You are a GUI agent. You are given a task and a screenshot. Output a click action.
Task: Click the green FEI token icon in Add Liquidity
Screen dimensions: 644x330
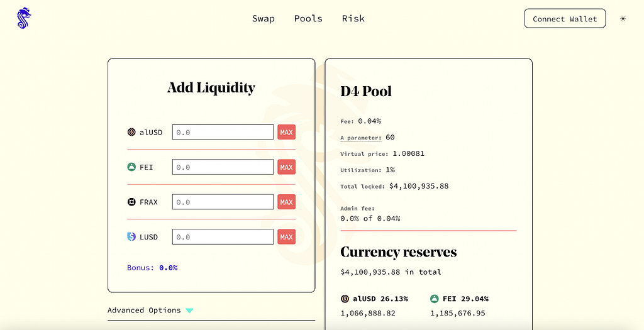tap(131, 167)
